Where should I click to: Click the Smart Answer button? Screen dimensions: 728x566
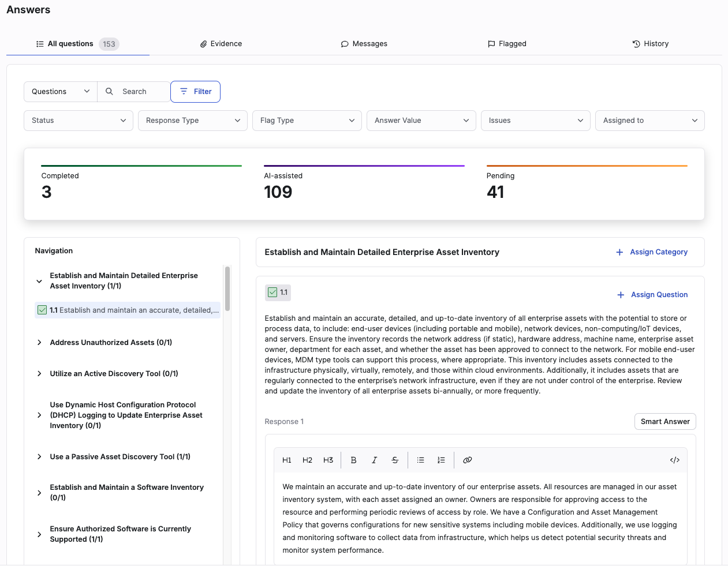(665, 422)
